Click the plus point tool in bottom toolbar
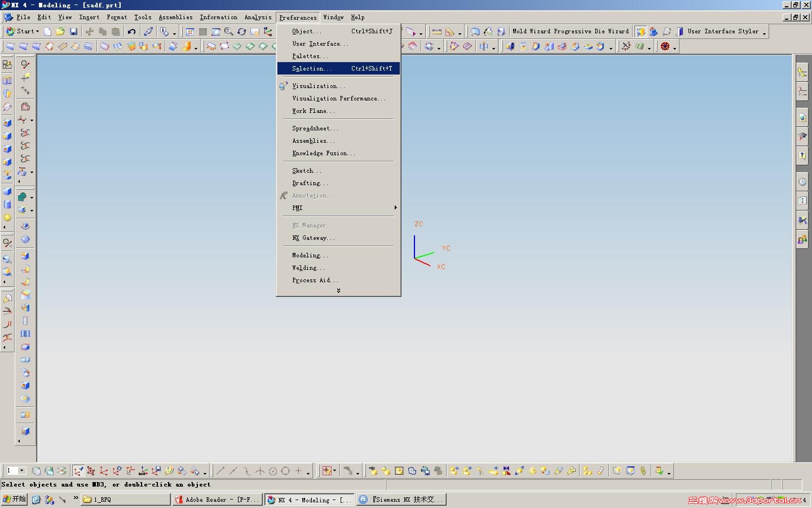Screen dimensions: 812x508 [298, 471]
